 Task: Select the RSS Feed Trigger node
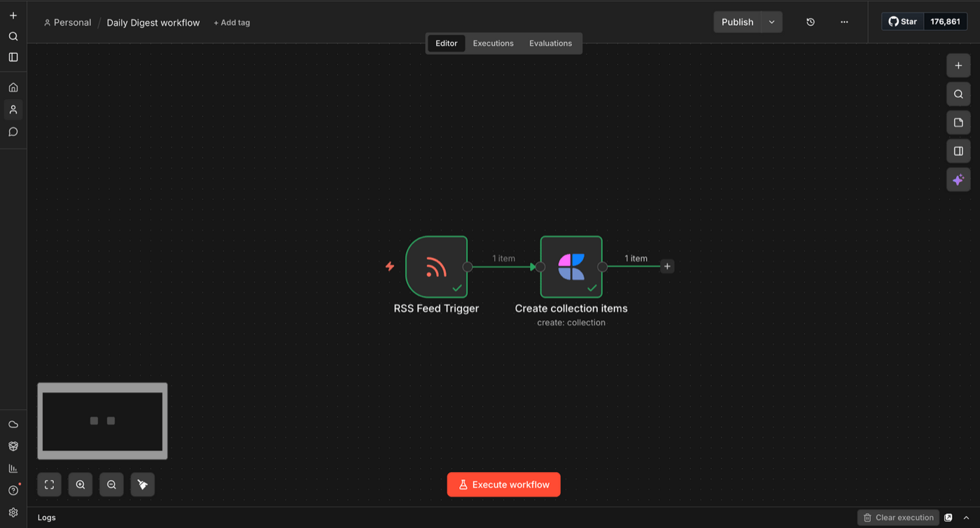click(x=435, y=266)
